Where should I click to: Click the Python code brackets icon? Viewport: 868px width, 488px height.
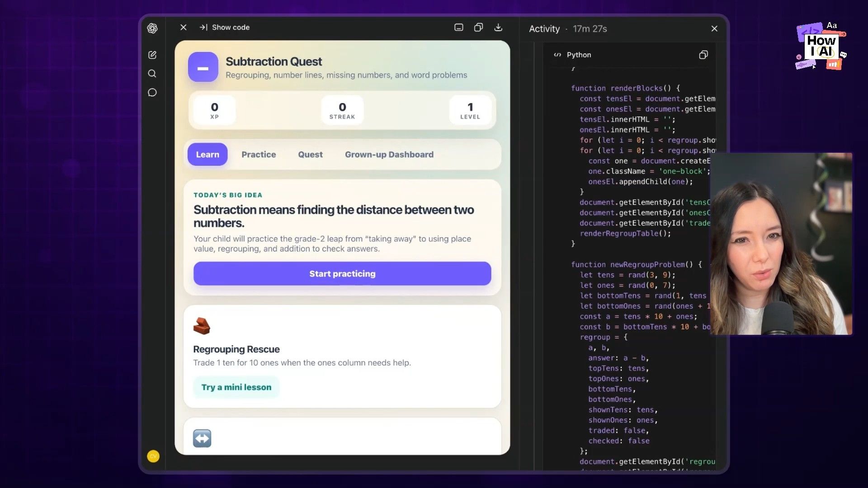click(x=557, y=55)
